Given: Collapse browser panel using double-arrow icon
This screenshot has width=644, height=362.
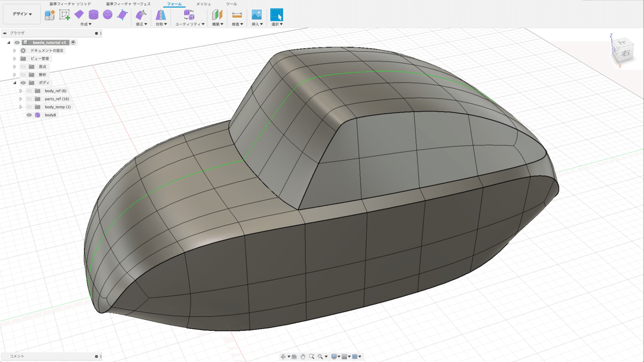Looking at the screenshot, I should [x=4, y=33].
